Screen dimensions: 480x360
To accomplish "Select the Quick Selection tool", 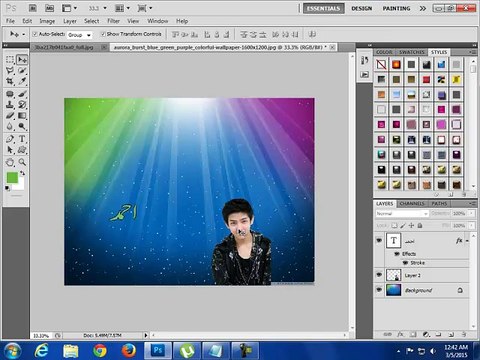I will pos(22,71).
